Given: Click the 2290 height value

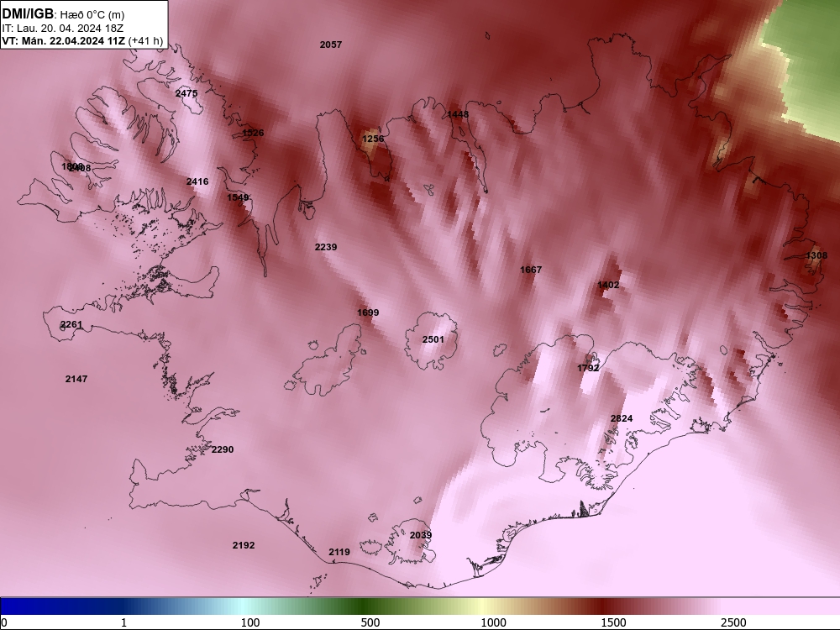Looking at the screenshot, I should click(x=223, y=449).
